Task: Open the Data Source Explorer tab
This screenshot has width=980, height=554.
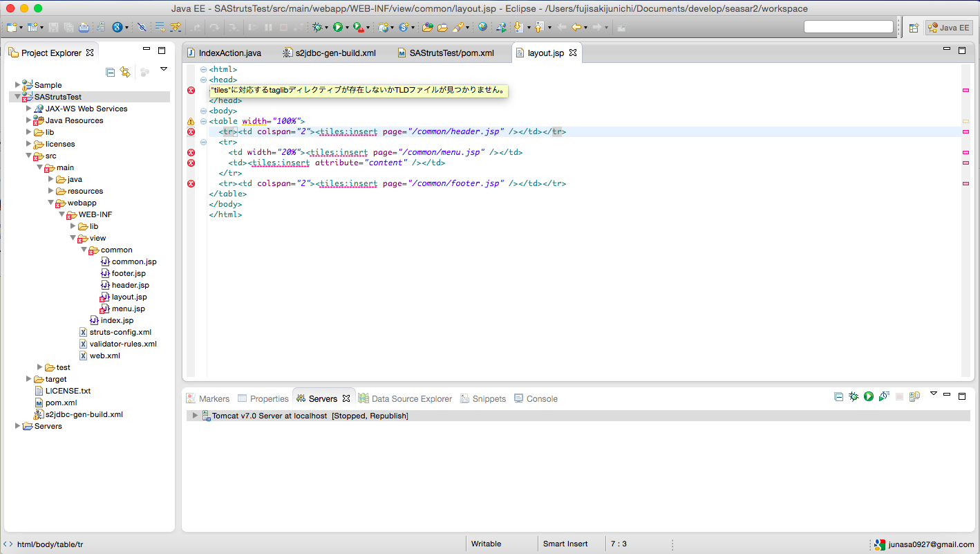Action: point(405,399)
